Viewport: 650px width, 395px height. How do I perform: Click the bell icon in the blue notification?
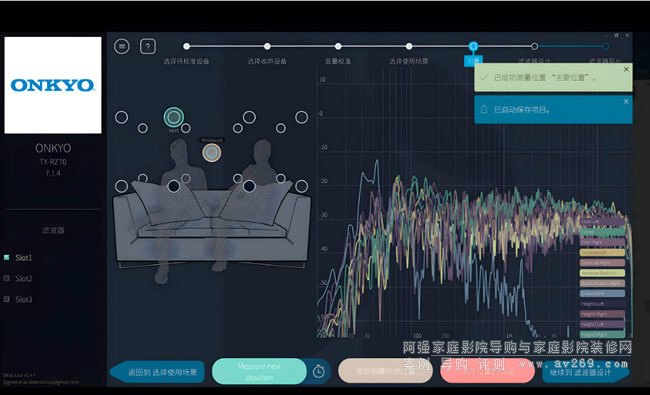click(484, 110)
